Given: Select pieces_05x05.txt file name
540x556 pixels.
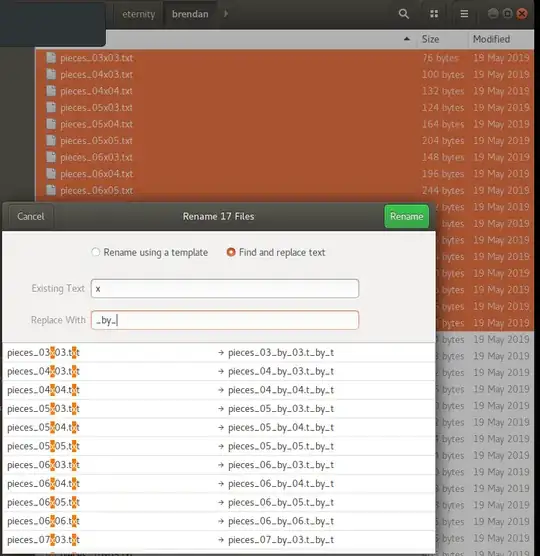Looking at the screenshot, I should point(96,141).
